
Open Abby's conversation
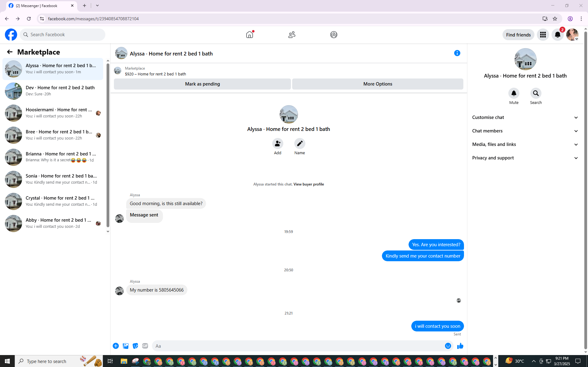(53, 224)
